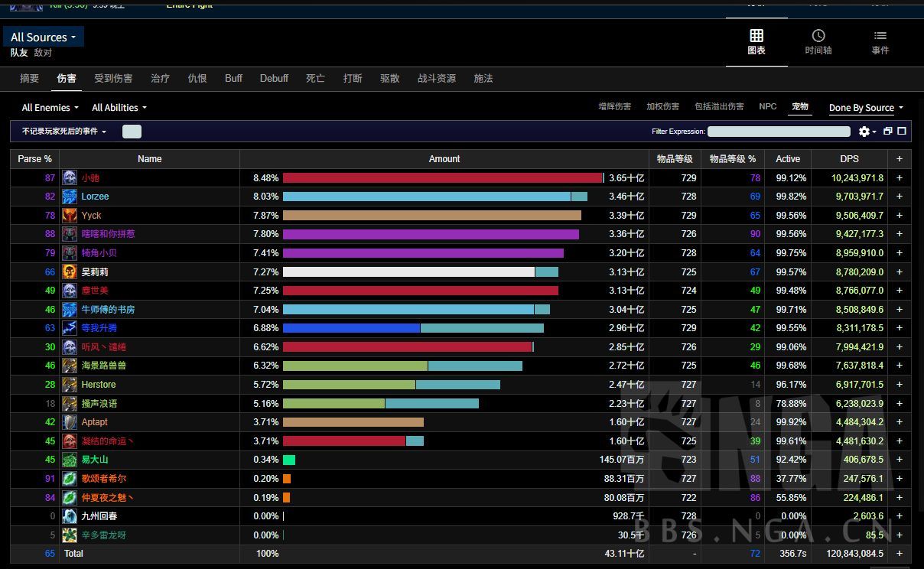924x569 pixels.
Task: Open player Yyck's details link
Action: pyautogui.click(x=91, y=216)
